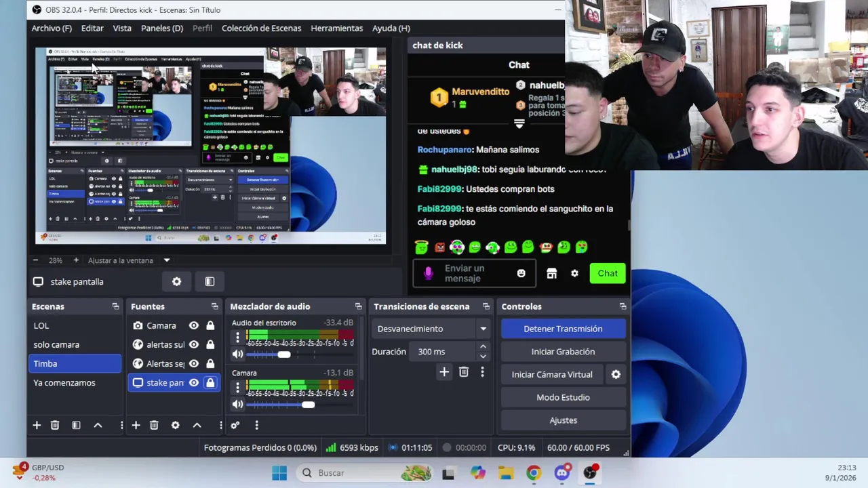This screenshot has width=868, height=488.
Task: Open emoji picker in chat message box
Action: tap(521, 273)
